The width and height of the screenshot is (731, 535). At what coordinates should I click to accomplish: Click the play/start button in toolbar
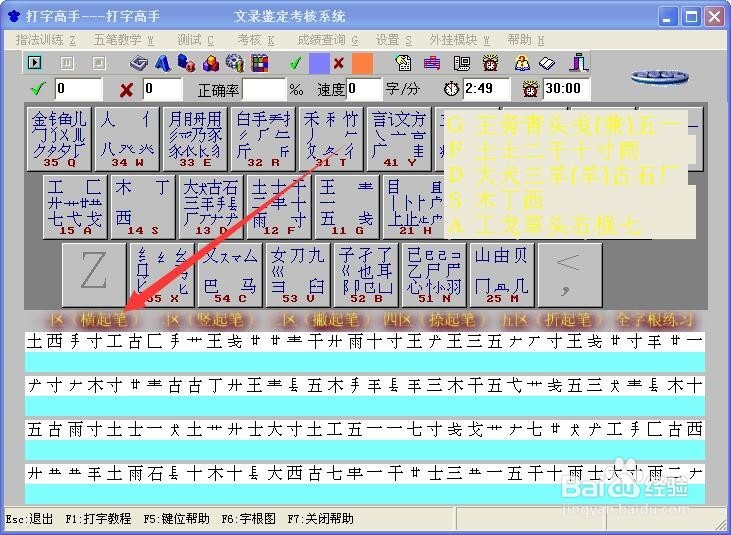34,62
